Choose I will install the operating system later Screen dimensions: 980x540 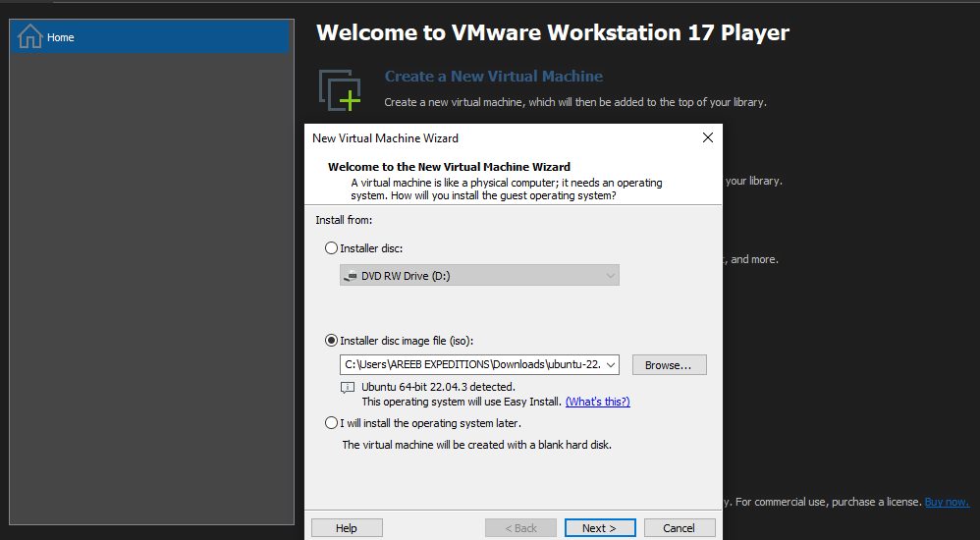(x=331, y=423)
